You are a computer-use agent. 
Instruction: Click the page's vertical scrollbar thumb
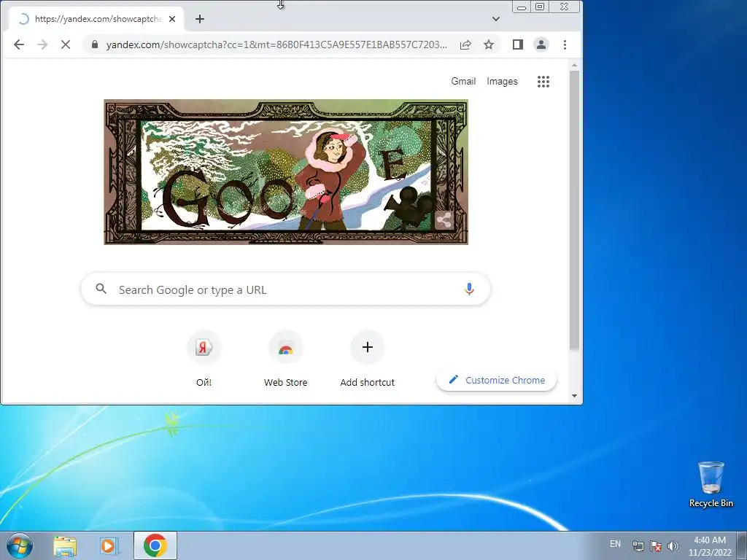pos(574,211)
